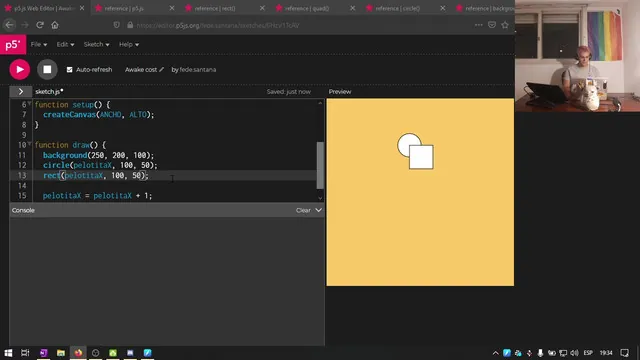This screenshot has width=640, height=360.
Task: Open the clock showing 19:34
Action: 606,353
